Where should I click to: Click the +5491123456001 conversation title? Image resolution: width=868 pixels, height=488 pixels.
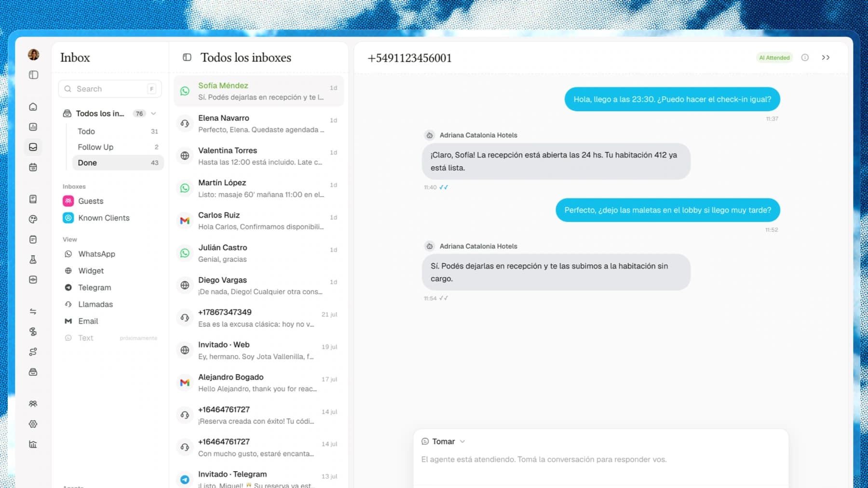[409, 58]
